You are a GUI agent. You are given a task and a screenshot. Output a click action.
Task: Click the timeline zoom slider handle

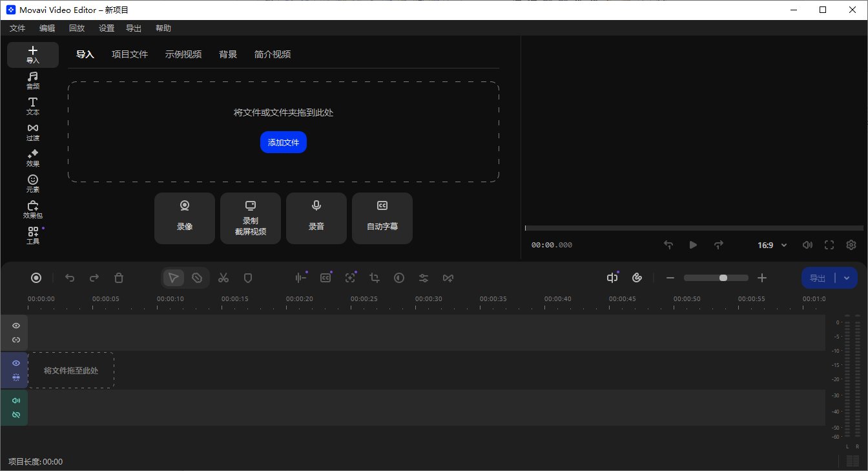coord(723,278)
